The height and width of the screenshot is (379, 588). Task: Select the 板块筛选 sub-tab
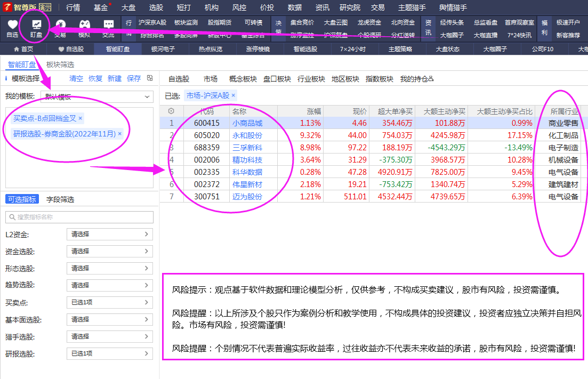60,65
